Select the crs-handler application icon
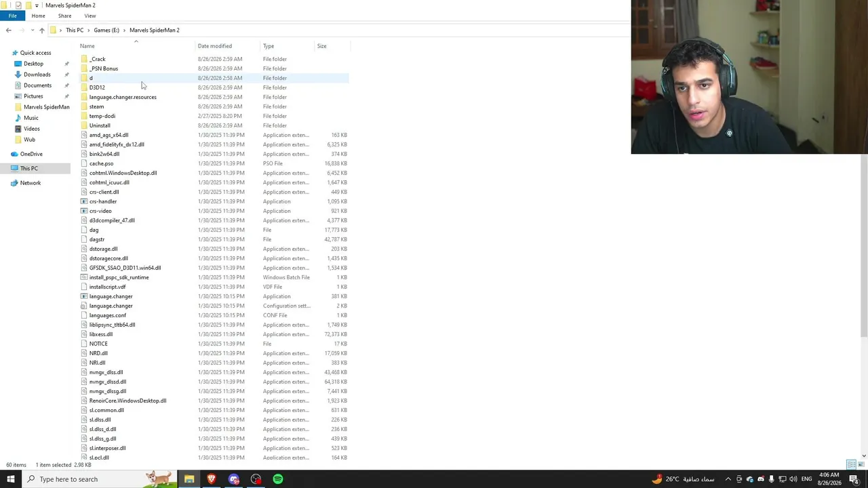Image resolution: width=868 pixels, height=488 pixels. click(84, 201)
